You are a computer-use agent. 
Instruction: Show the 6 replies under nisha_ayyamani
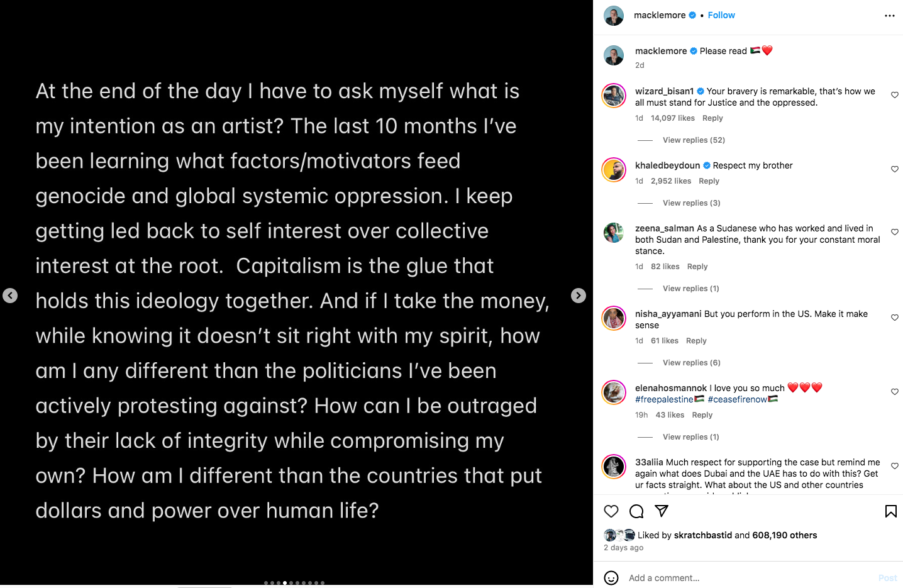pyautogui.click(x=691, y=363)
